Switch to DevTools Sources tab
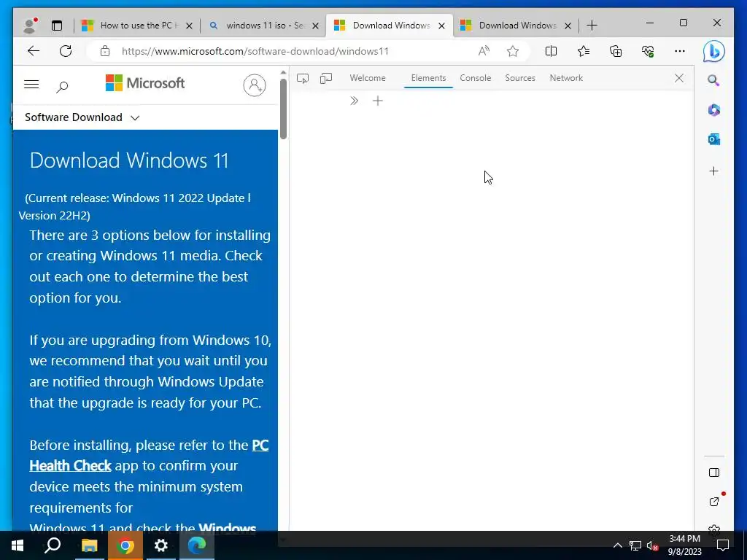The image size is (747, 560). [520, 78]
